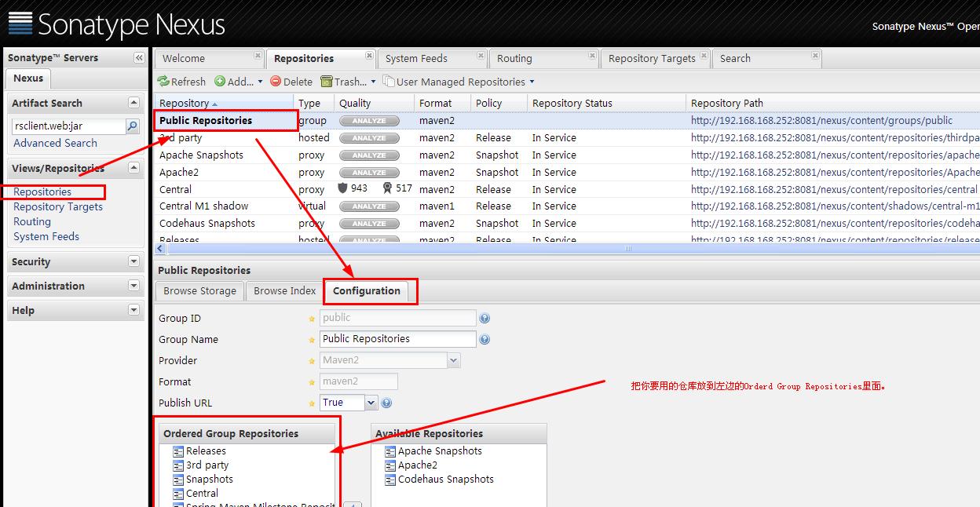This screenshot has width=980, height=507.
Task: Delete the selected repository
Action: click(x=291, y=82)
